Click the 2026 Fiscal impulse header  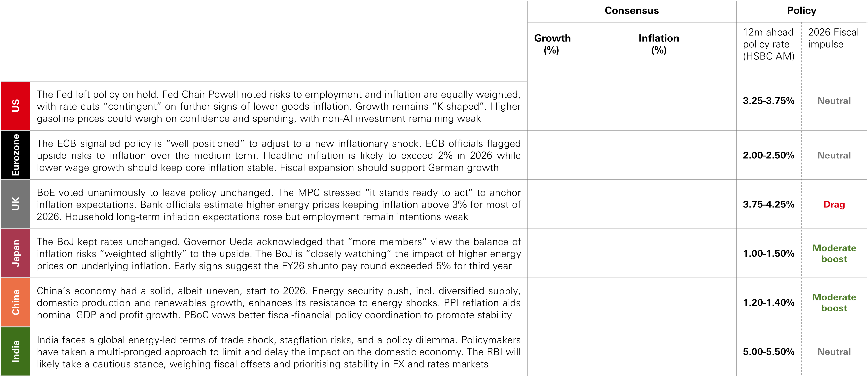[x=833, y=38]
